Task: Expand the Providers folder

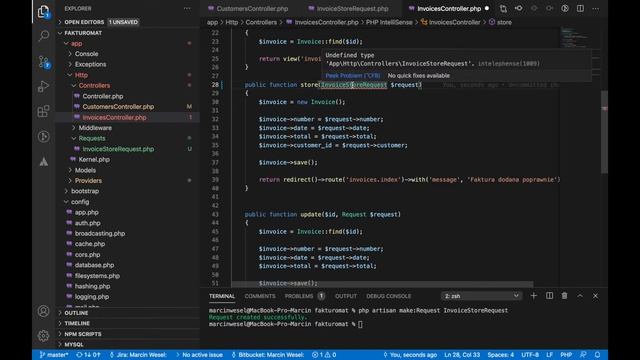Action: (128, 180)
